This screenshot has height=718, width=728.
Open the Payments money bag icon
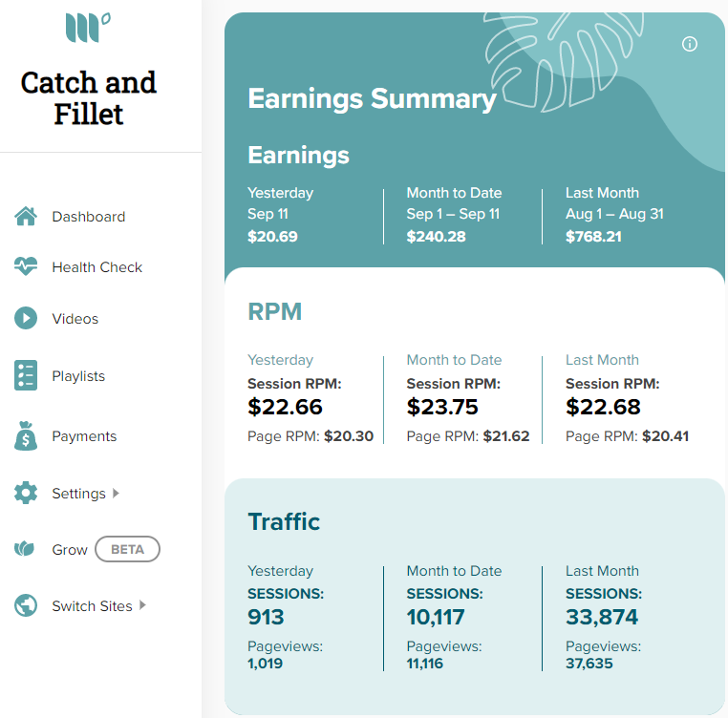[26, 435]
